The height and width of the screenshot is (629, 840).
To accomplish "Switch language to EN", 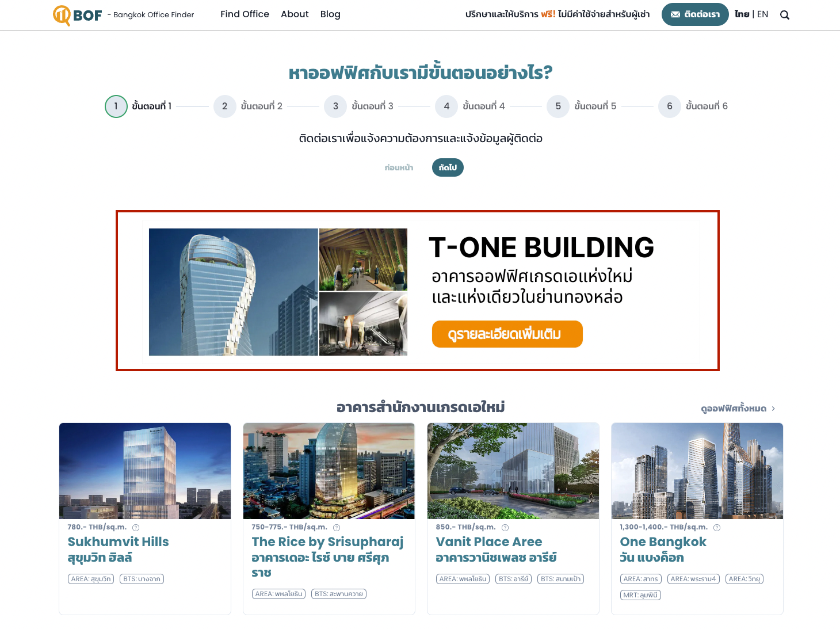I will (763, 14).
